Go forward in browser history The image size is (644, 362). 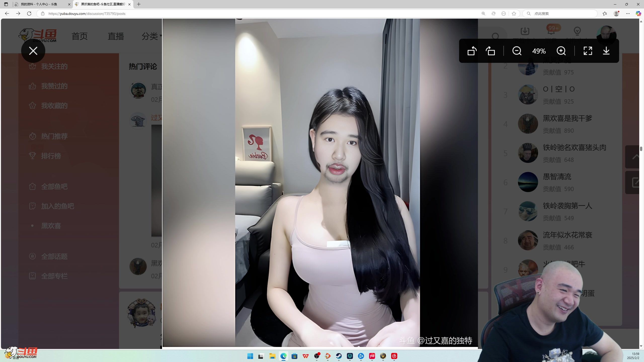pos(18,14)
